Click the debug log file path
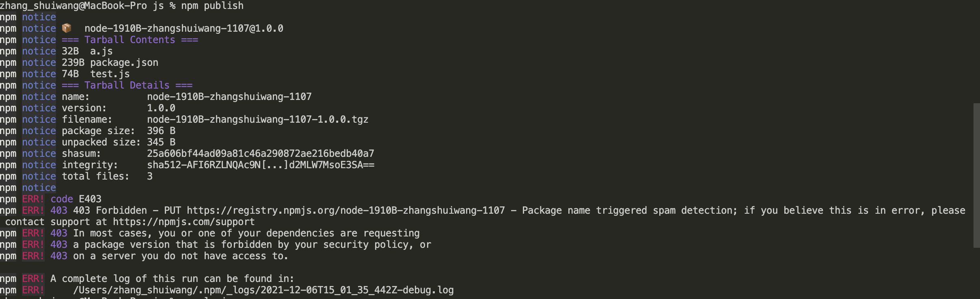 point(263,290)
